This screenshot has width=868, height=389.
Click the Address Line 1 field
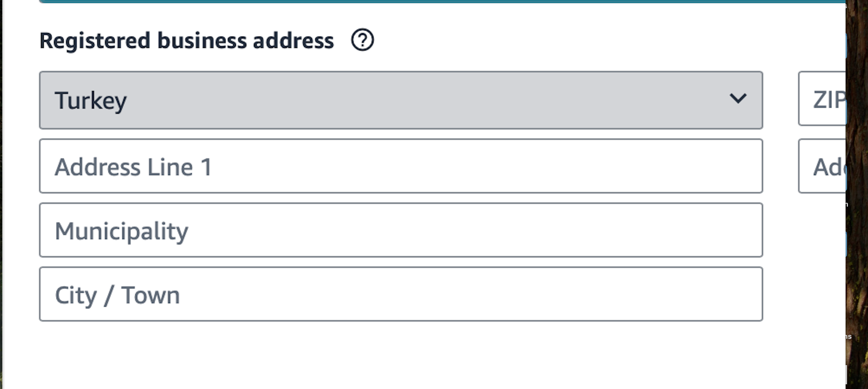(401, 166)
